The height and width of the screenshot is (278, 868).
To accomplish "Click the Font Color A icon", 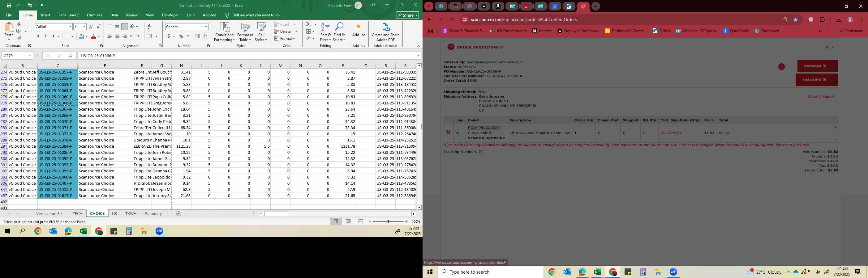I will 94,36.
